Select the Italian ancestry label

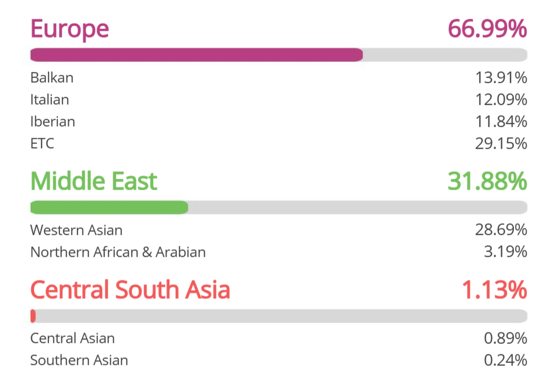pyautogui.click(x=50, y=99)
